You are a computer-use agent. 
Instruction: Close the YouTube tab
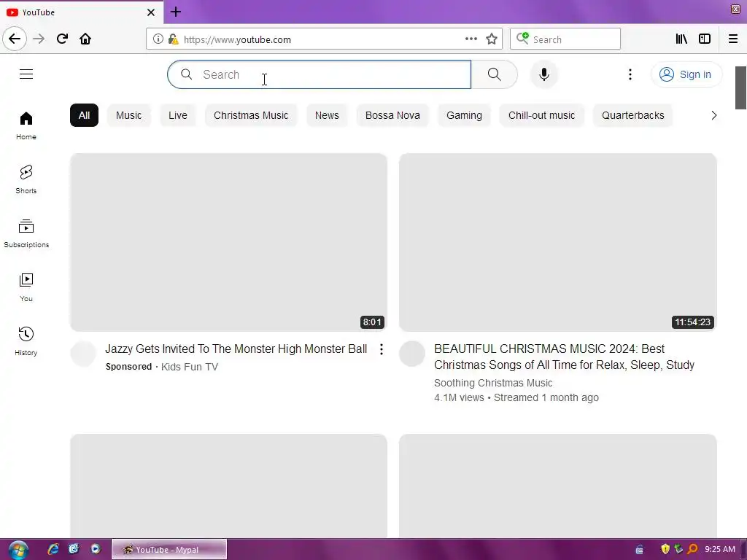pos(151,12)
